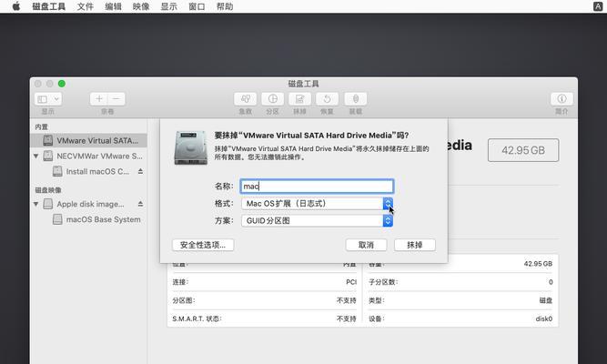Eject the Install macOS C... volume

(140, 171)
